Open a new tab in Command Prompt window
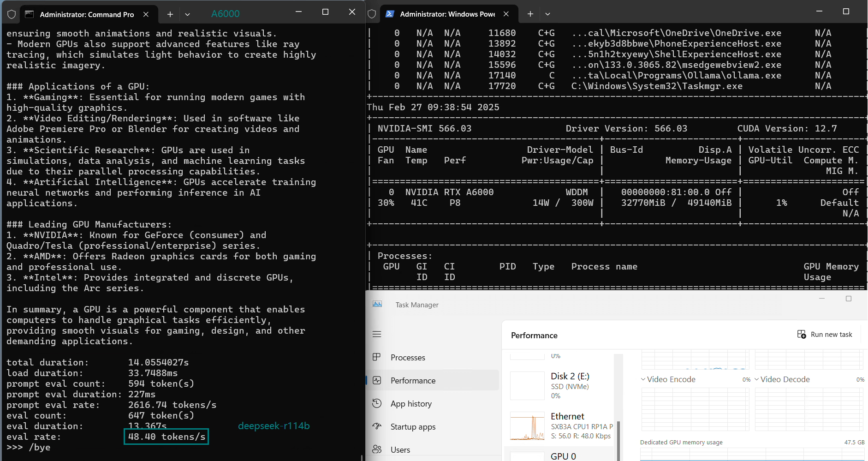Screen dimensions: 868x461 pyautogui.click(x=170, y=14)
